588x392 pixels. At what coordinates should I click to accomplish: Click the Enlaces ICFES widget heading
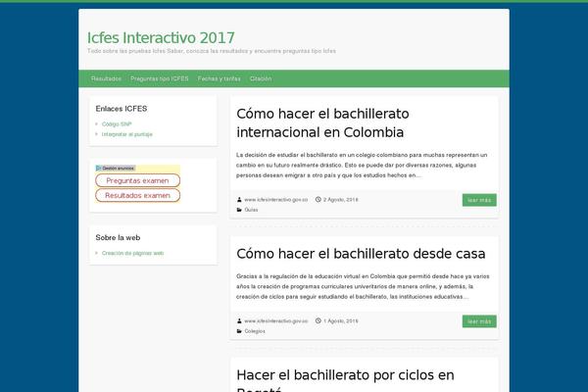click(122, 109)
